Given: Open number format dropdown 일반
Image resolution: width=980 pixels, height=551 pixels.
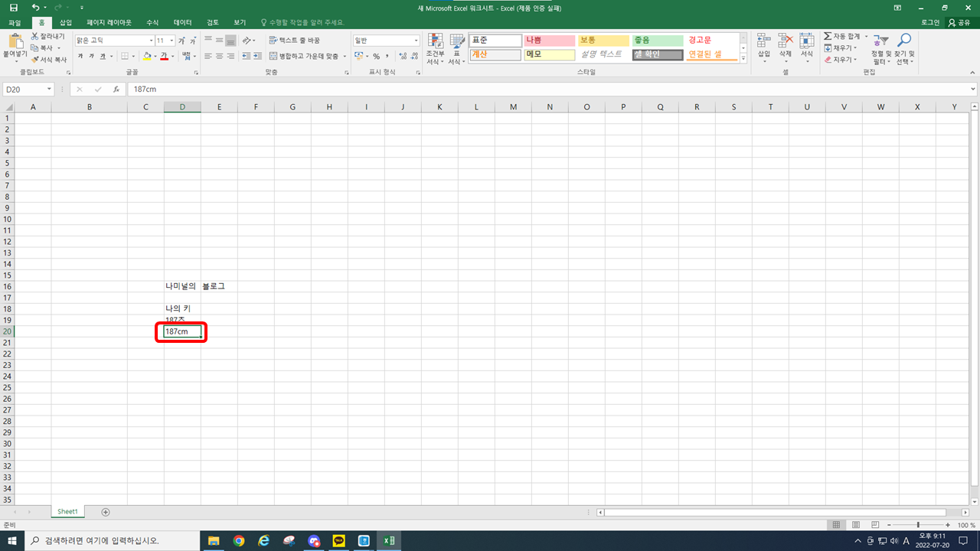Looking at the screenshot, I should coord(416,41).
